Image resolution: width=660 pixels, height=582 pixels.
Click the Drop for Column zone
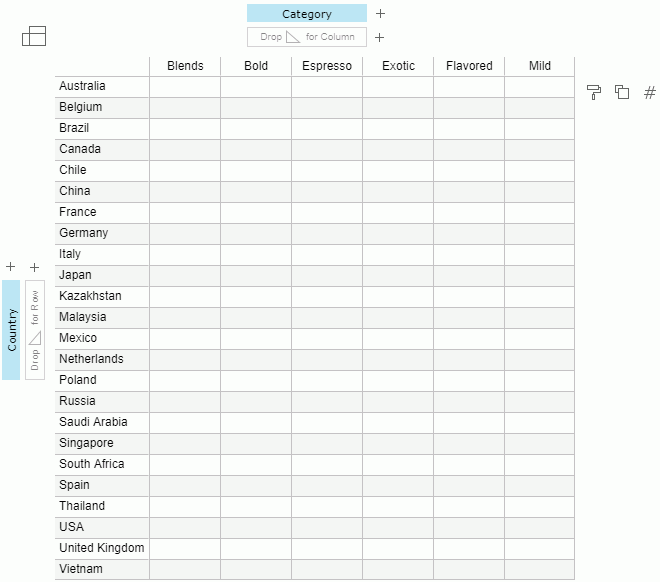click(307, 37)
